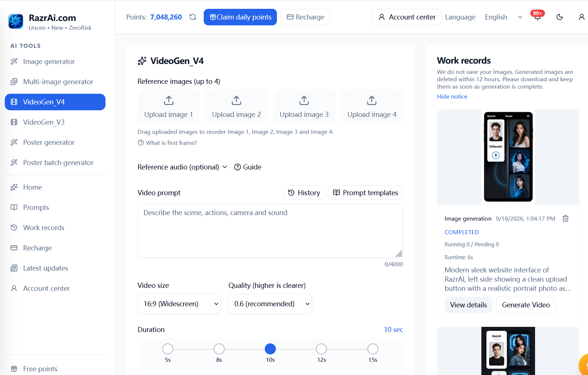
Task: Click the What is first frame help icon
Action: 140,143
